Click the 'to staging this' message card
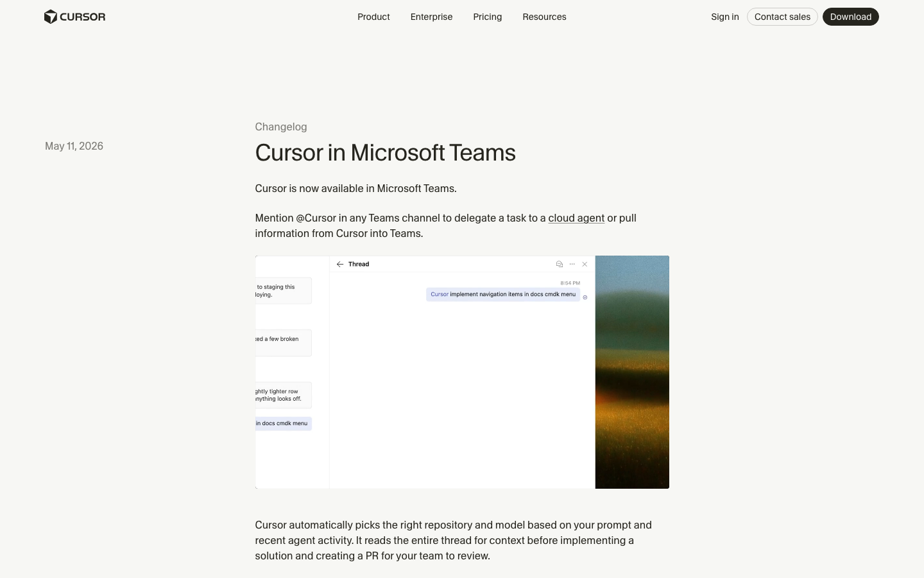Image resolution: width=924 pixels, height=578 pixels. point(283,291)
